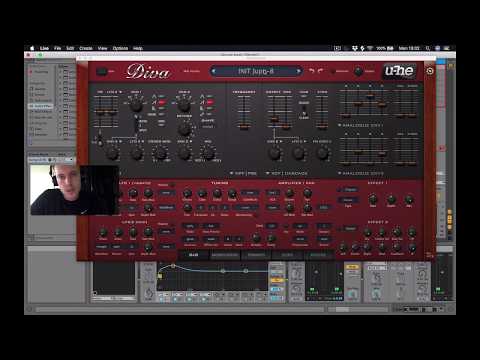
Task: Open the voice Mode button showing poly
Action: 190,226
